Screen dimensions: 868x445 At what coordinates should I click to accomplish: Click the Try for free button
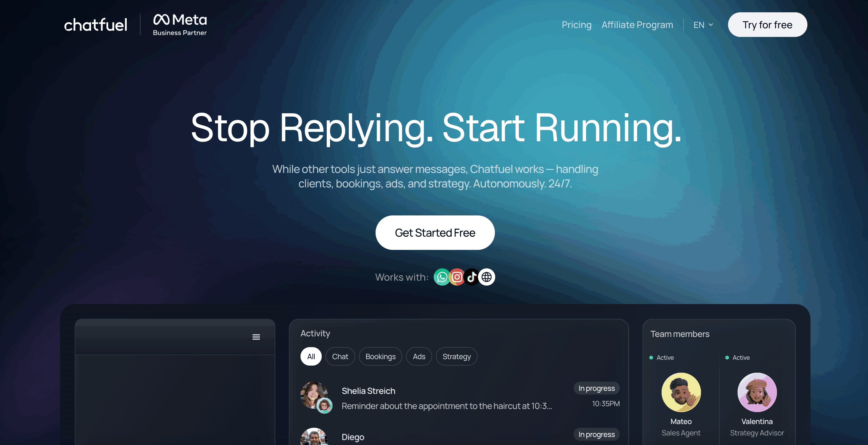click(767, 25)
